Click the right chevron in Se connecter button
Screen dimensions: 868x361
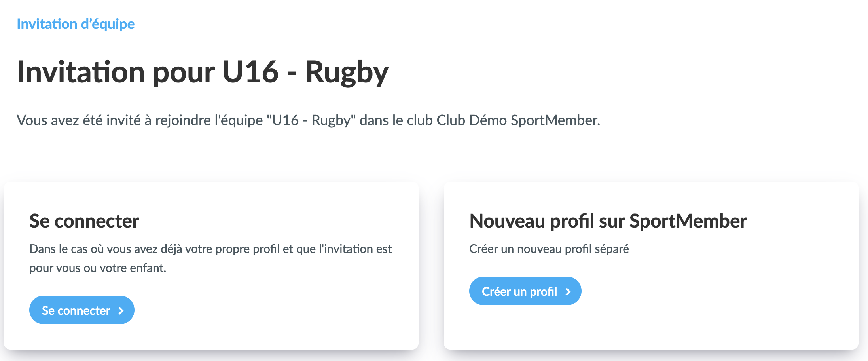point(121,311)
